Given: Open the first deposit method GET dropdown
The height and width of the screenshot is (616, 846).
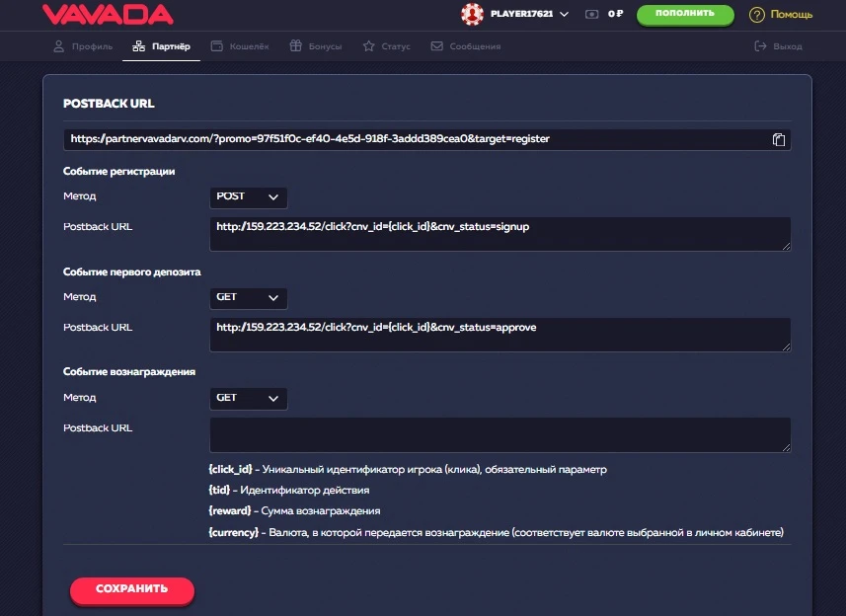Looking at the screenshot, I should [x=248, y=298].
